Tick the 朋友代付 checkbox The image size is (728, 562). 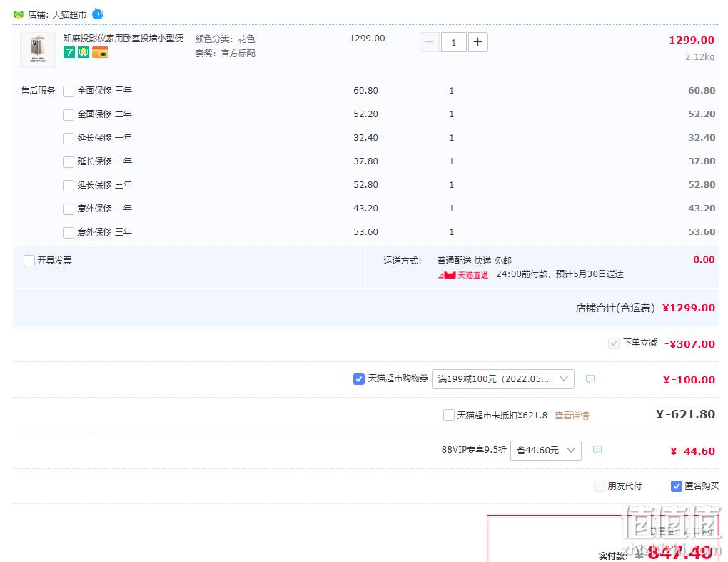tap(600, 486)
